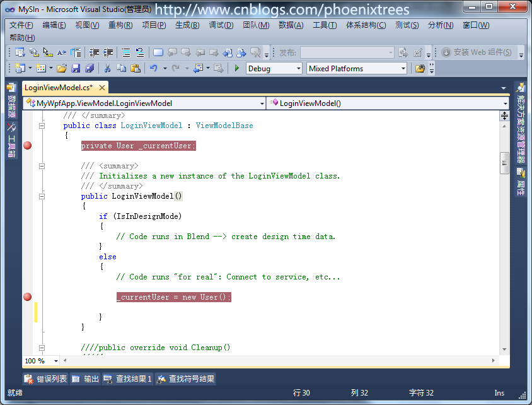Open the active documents list dropdown arrow

pyautogui.click(x=504, y=88)
